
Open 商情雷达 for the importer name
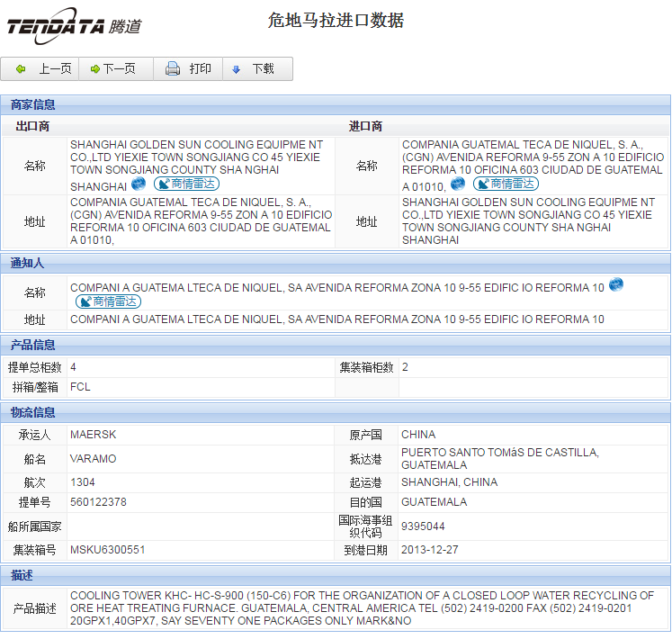pyautogui.click(x=505, y=184)
